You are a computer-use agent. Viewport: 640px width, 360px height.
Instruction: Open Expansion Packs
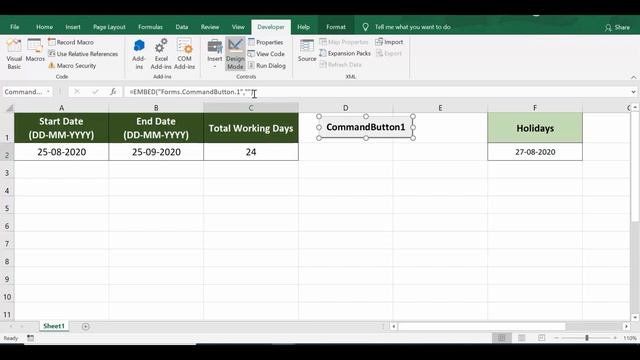click(345, 53)
